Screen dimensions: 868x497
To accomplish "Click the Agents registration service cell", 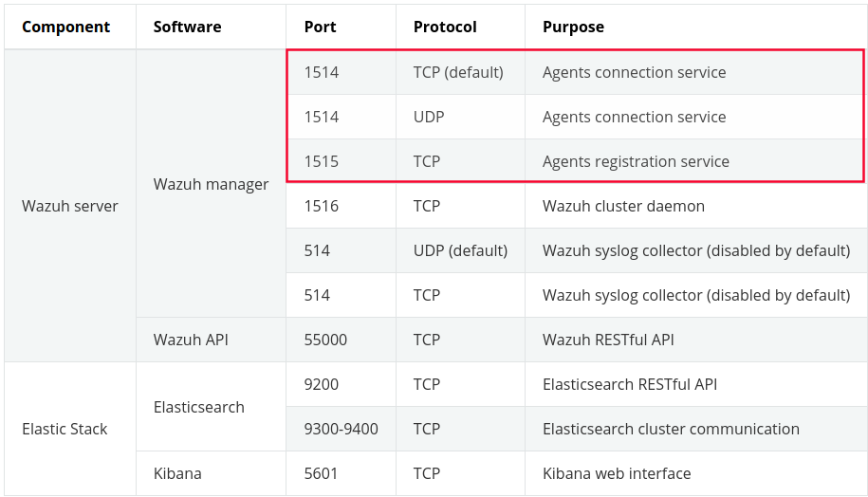I will (x=636, y=161).
